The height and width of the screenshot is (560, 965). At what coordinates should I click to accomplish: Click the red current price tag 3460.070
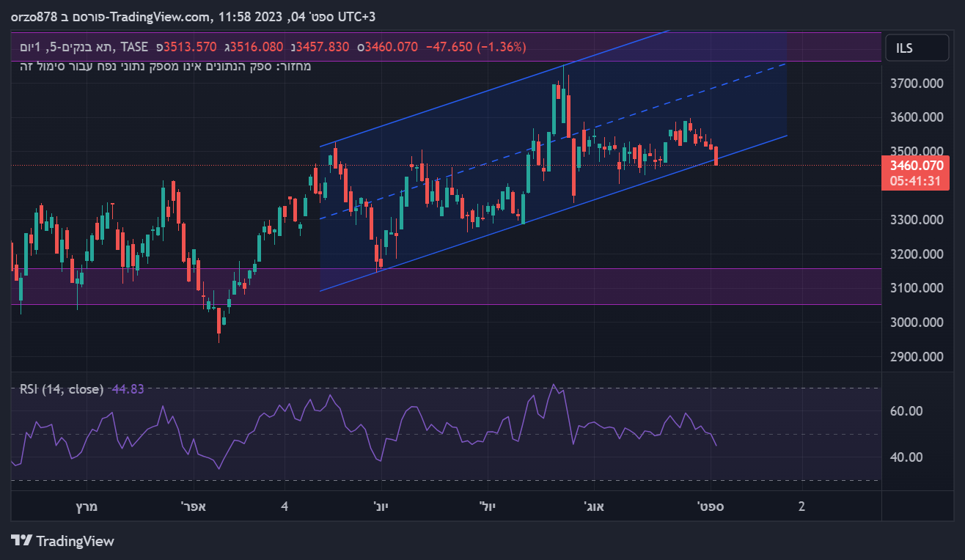pyautogui.click(x=915, y=166)
